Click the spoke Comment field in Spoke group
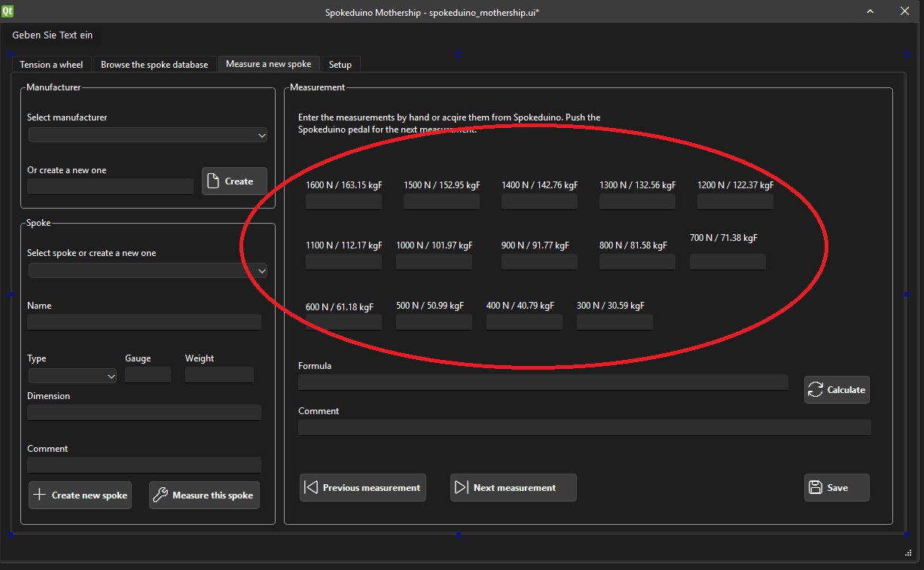924x570 pixels. pos(144,465)
